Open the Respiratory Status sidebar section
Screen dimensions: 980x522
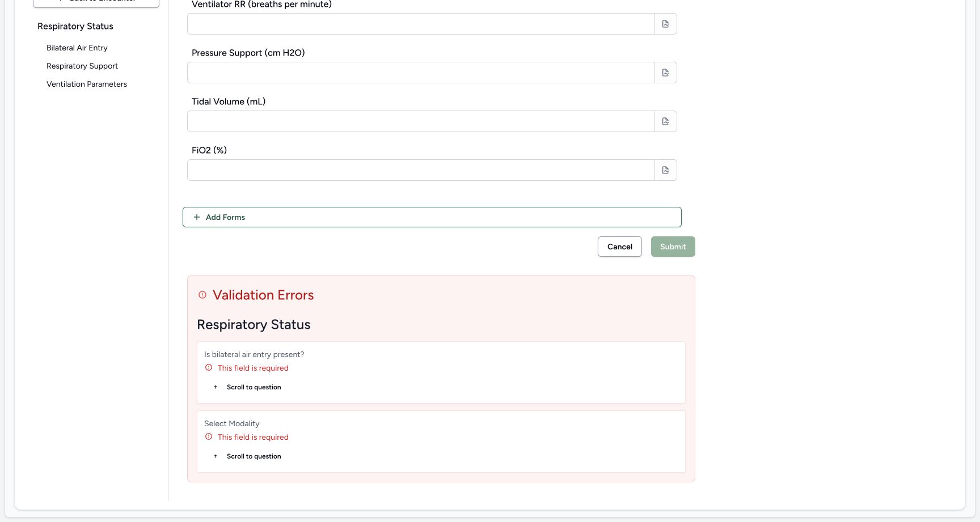click(75, 26)
